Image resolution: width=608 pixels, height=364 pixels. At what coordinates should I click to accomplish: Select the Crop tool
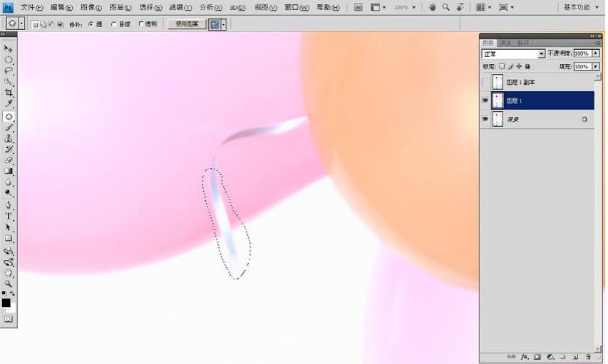coord(8,93)
